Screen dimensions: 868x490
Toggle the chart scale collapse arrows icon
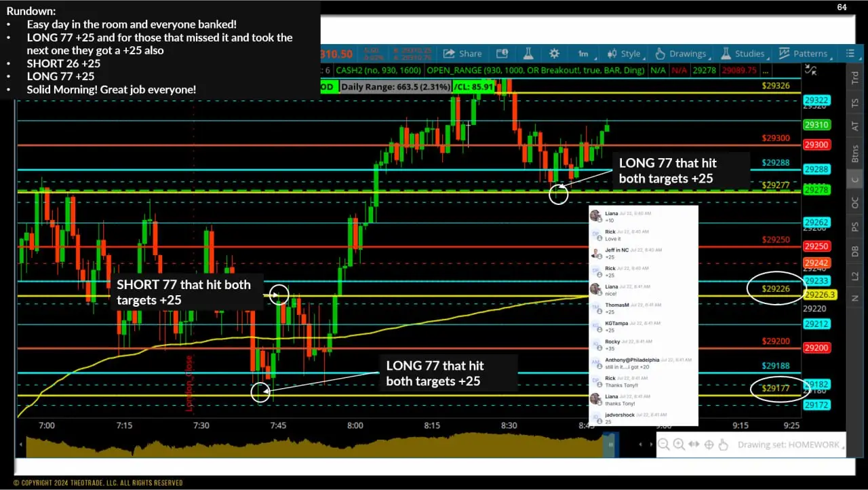click(810, 70)
